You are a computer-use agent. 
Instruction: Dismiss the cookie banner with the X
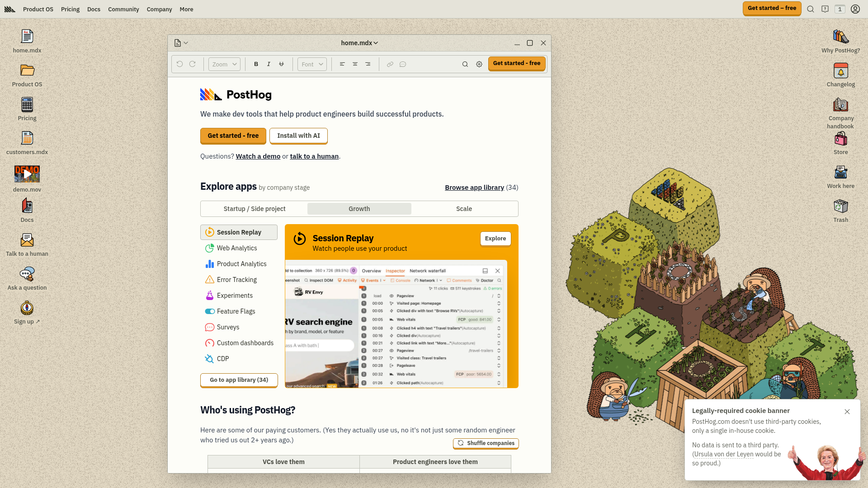coord(847,412)
